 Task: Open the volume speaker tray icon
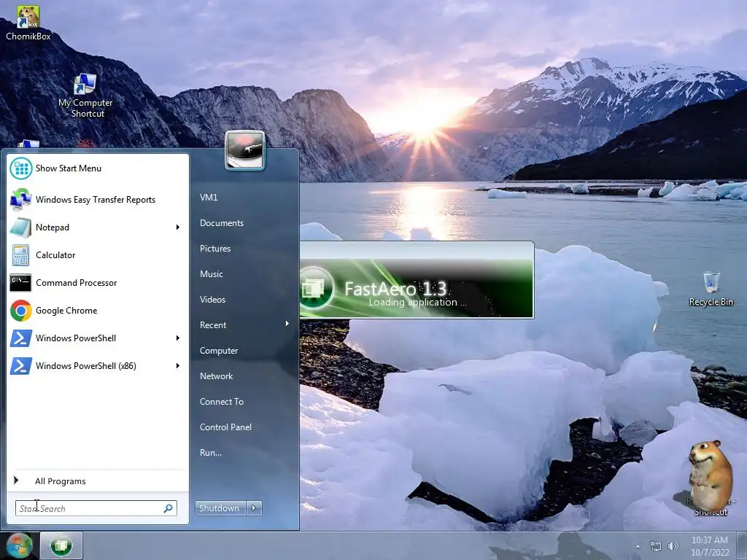pyautogui.click(x=673, y=546)
